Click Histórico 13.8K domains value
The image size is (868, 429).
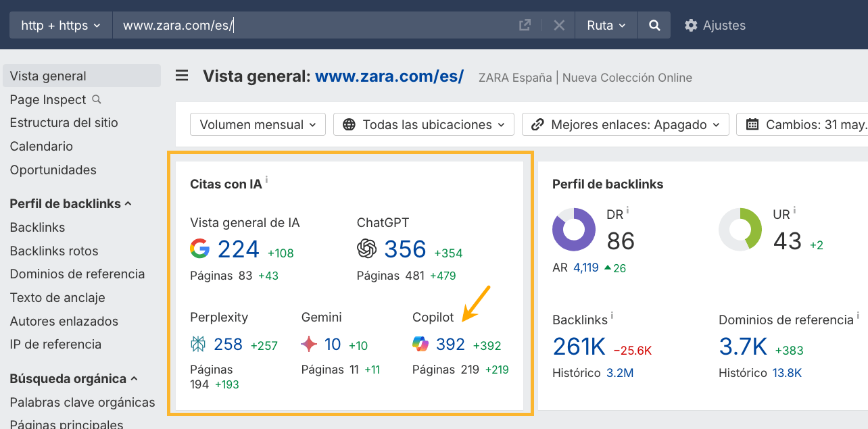click(x=787, y=373)
